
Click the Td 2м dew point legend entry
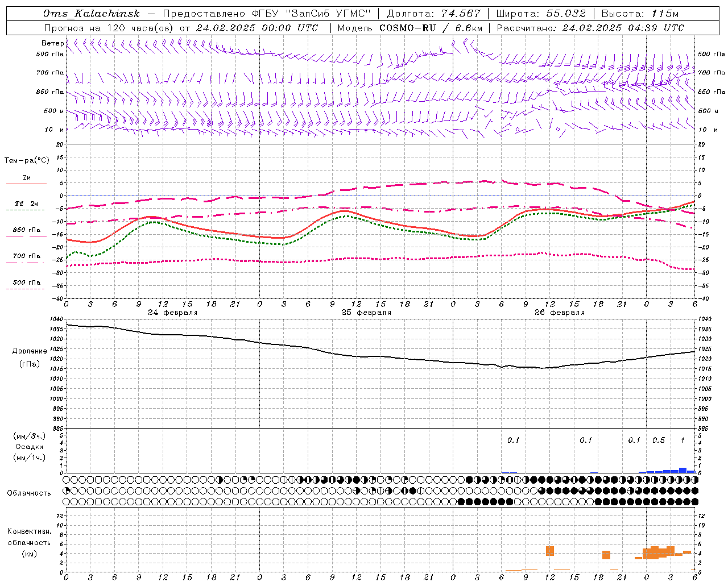26,203
